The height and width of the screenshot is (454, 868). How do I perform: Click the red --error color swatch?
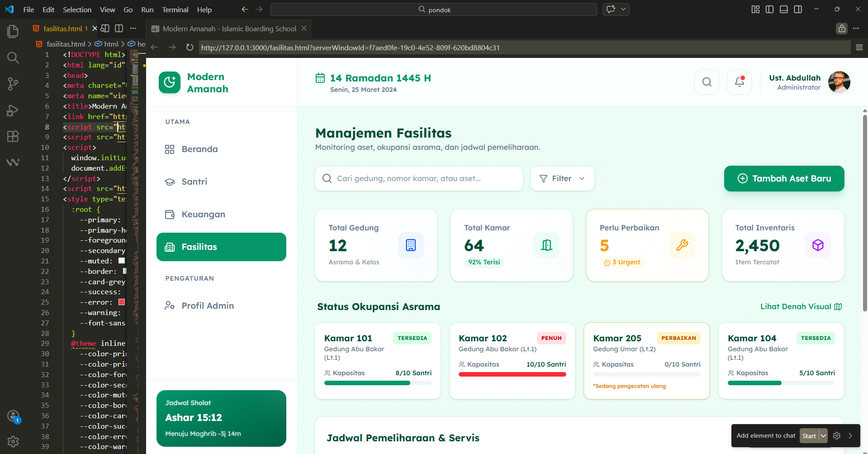click(122, 302)
